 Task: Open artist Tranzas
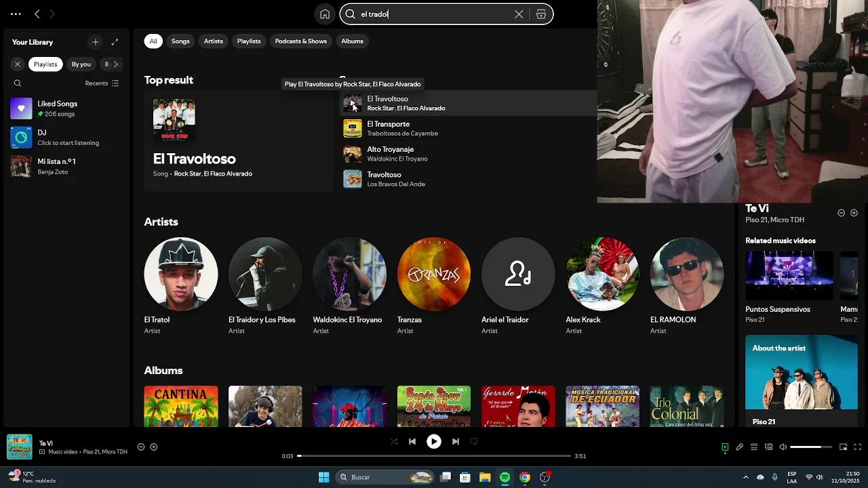pos(434,274)
